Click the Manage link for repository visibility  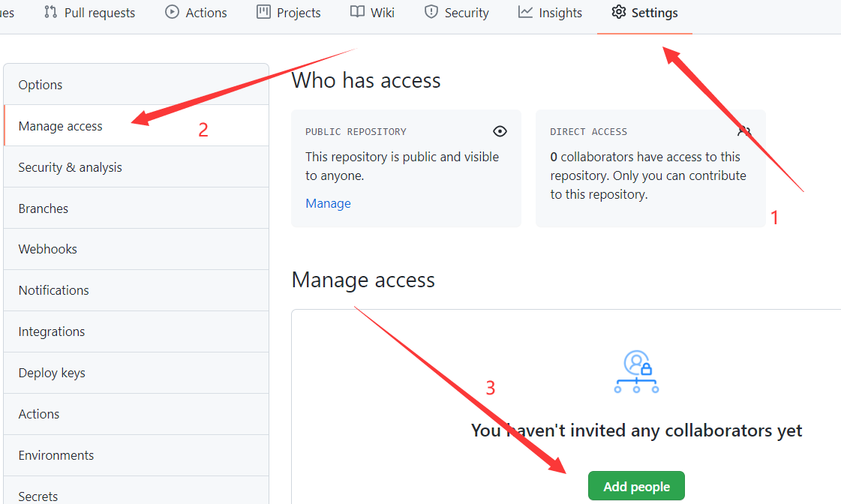329,204
